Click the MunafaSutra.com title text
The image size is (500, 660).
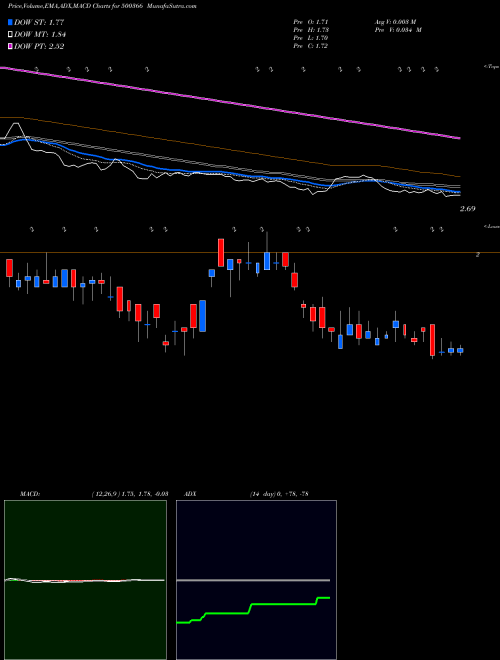click(173, 6)
